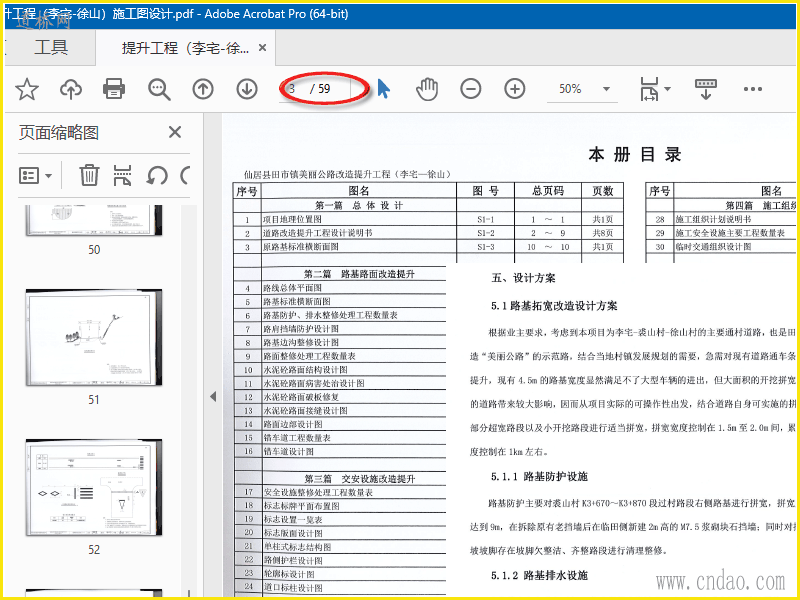Close the 提升工程 document tab

pyautogui.click(x=263, y=47)
